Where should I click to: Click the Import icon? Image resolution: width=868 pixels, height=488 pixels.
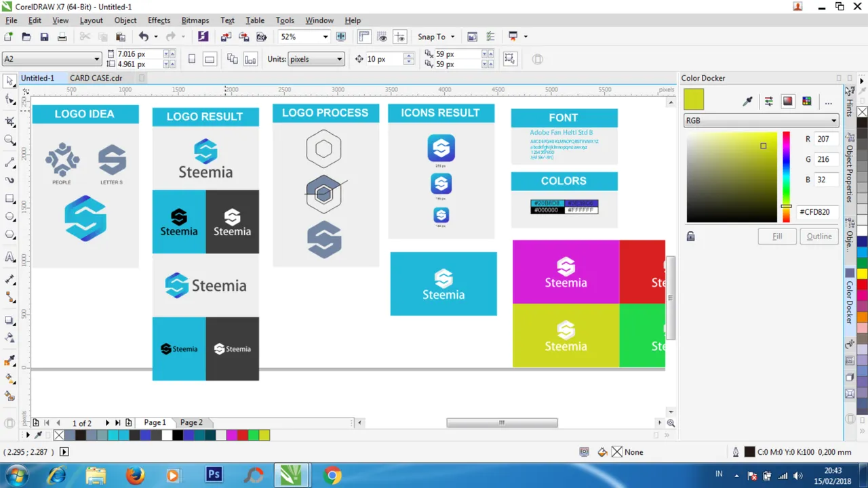tap(226, 37)
